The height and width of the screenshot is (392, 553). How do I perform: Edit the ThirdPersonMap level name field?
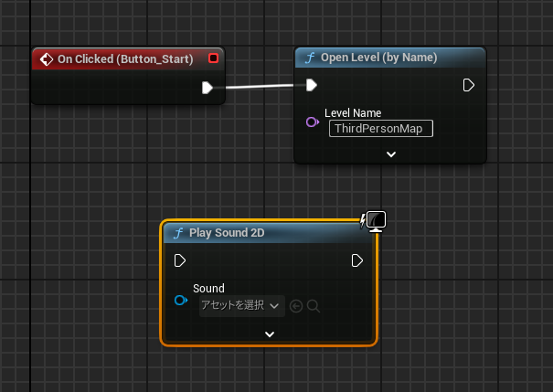[381, 128]
